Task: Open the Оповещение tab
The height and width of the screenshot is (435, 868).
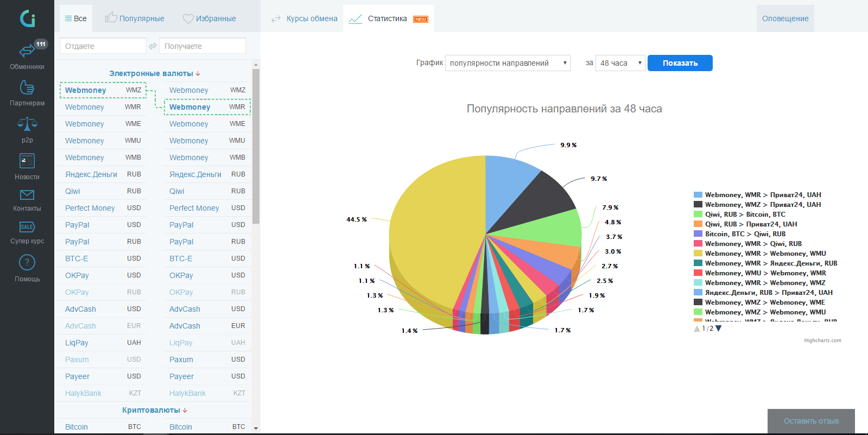Action: coord(785,18)
